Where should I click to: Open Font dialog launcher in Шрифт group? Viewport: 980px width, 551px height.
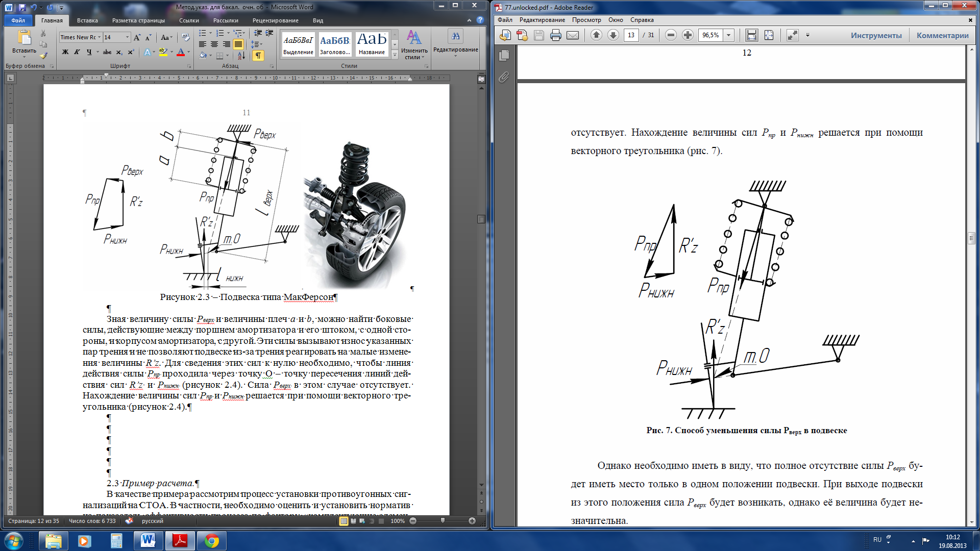pyautogui.click(x=189, y=66)
